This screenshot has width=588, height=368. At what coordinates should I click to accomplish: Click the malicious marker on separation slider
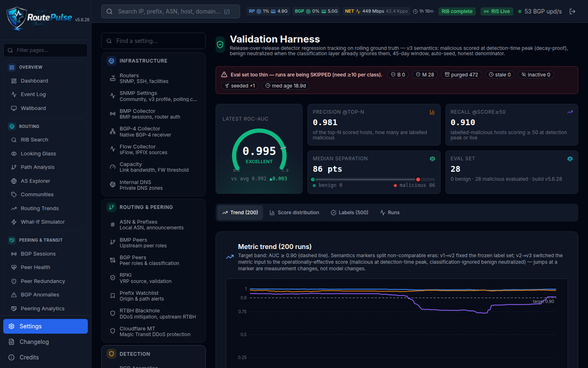click(x=418, y=180)
